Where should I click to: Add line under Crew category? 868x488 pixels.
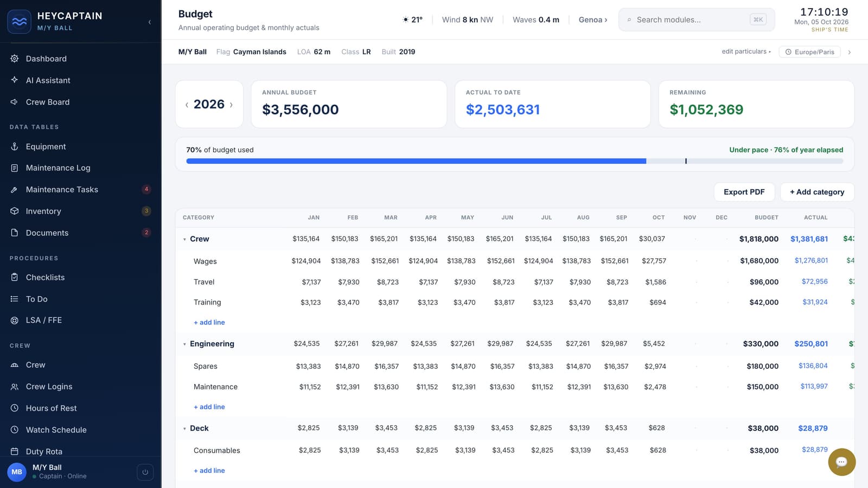point(209,322)
